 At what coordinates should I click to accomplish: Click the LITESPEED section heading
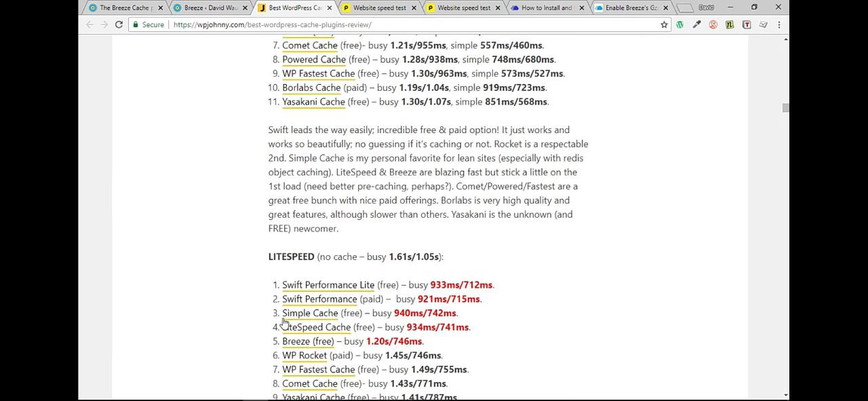pyautogui.click(x=291, y=256)
